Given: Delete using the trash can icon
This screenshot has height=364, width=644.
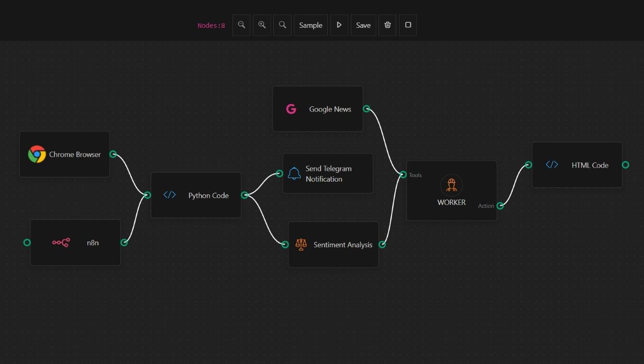Looking at the screenshot, I should [387, 25].
